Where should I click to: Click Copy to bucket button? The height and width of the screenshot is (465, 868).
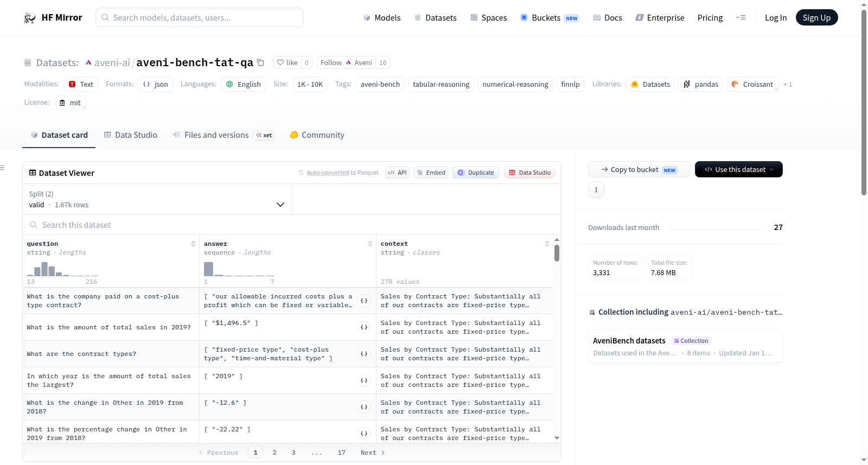click(639, 169)
